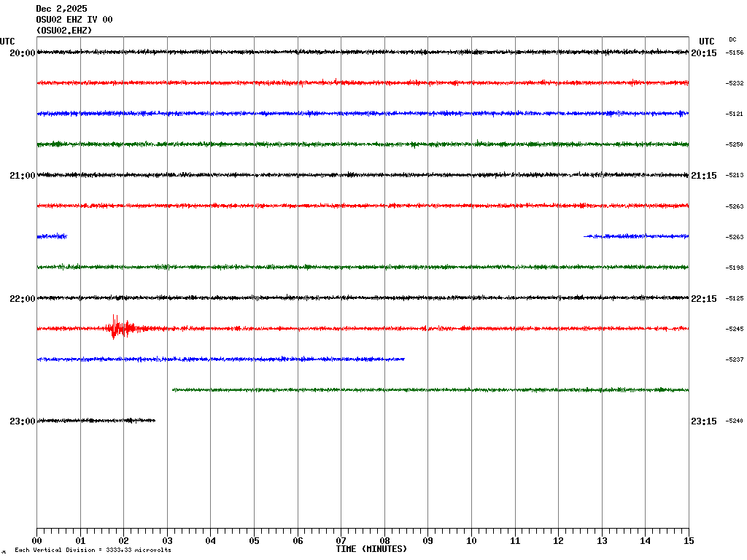Click the 20:15 time label on the right

click(703, 53)
